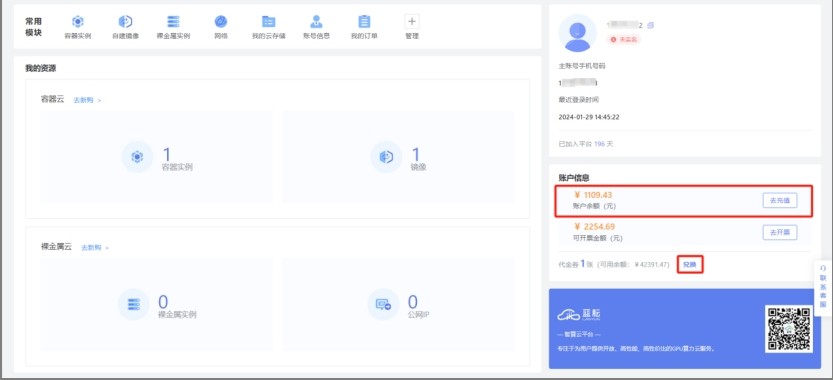Open the 自建镜像 module icon
The width and height of the screenshot is (833, 380).
[125, 22]
